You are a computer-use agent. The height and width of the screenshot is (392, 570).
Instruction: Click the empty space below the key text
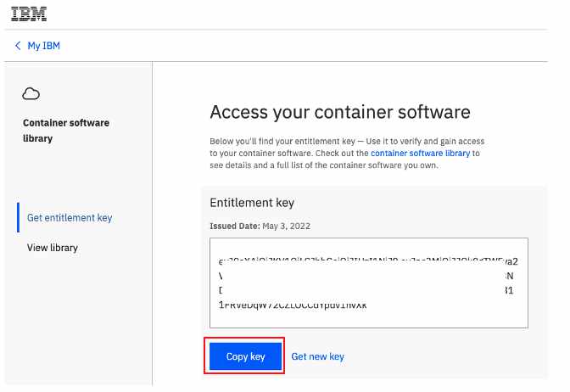click(x=369, y=319)
